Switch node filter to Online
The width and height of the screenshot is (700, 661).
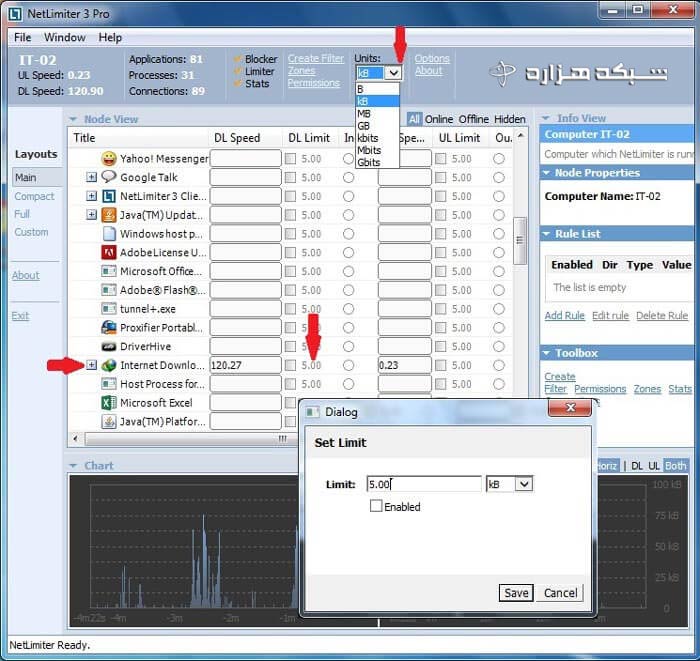(x=439, y=119)
